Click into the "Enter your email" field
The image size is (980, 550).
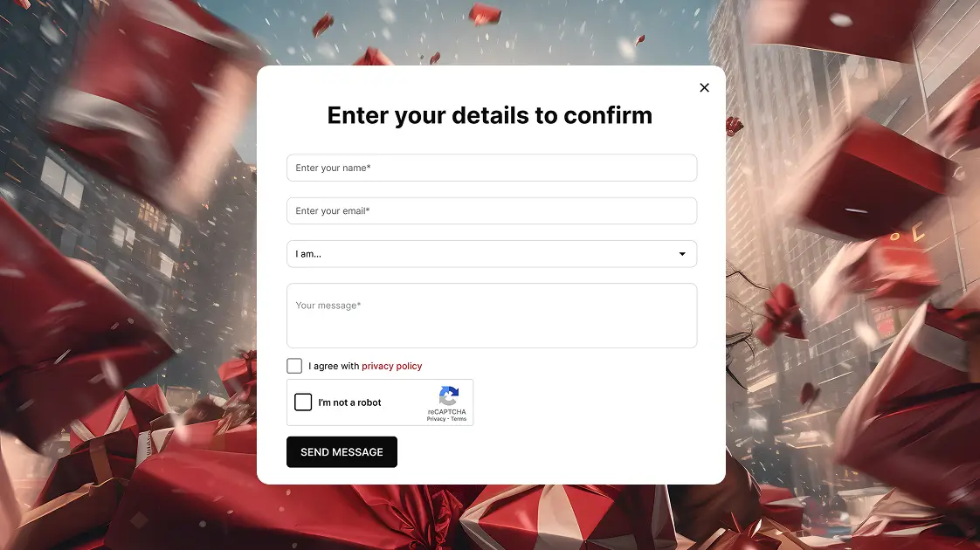coord(491,210)
